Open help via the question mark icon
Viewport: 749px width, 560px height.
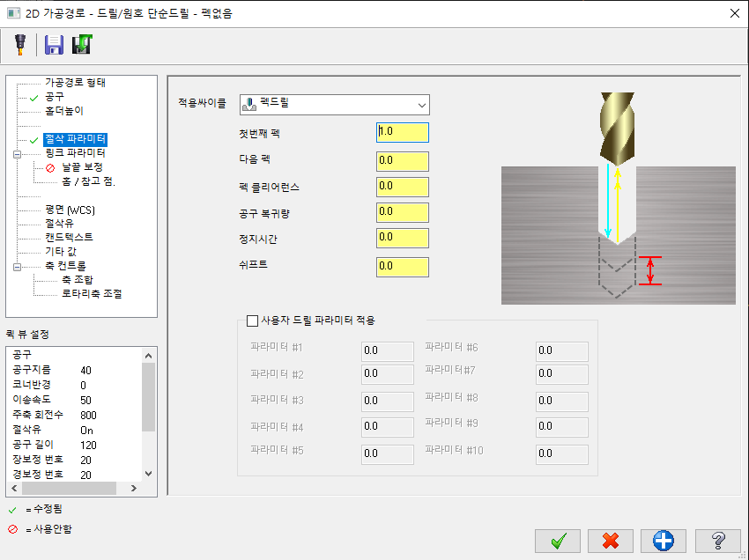716,541
